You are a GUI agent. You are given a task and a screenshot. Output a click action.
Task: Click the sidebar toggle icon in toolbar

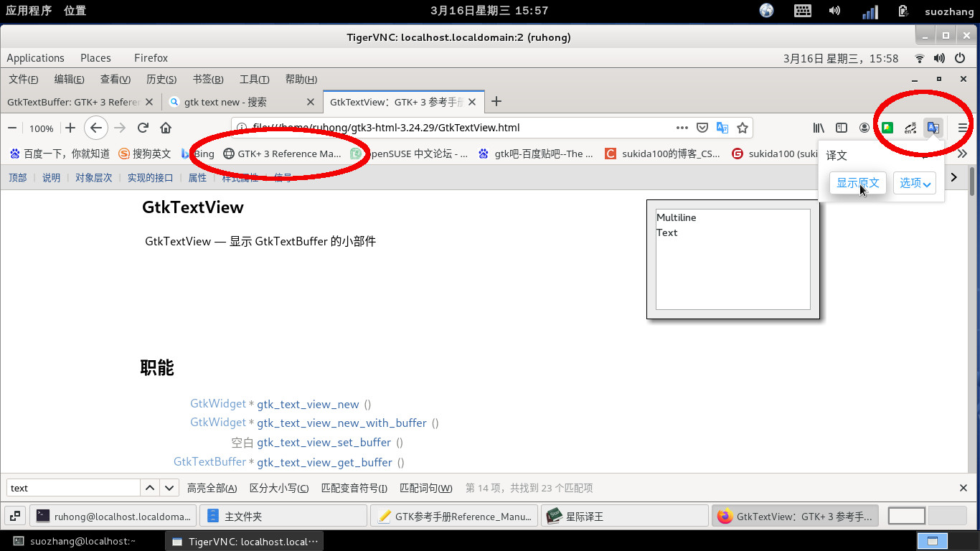pyautogui.click(x=841, y=127)
